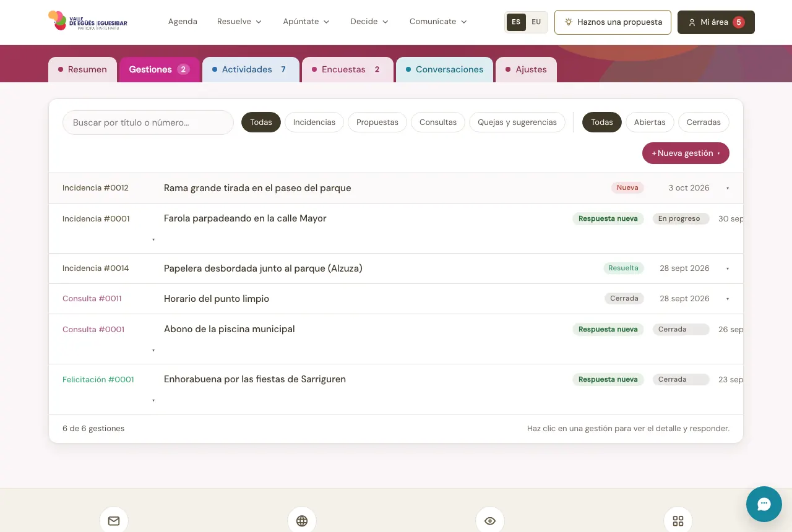792x532 pixels.
Task: Show only Cerradas gestiones
Action: [704, 122]
